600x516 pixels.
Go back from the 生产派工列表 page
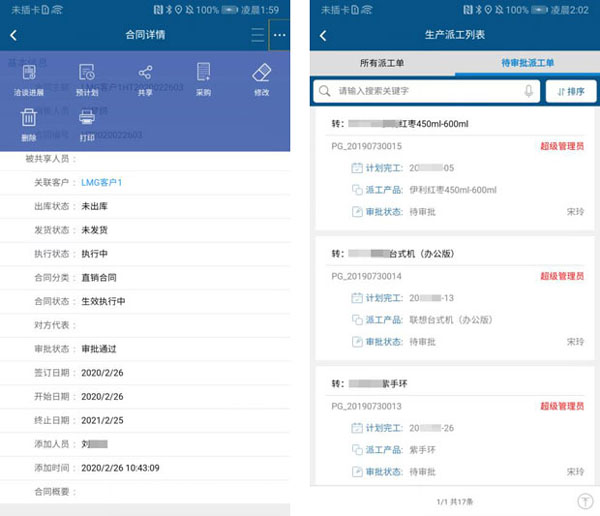coord(324,35)
